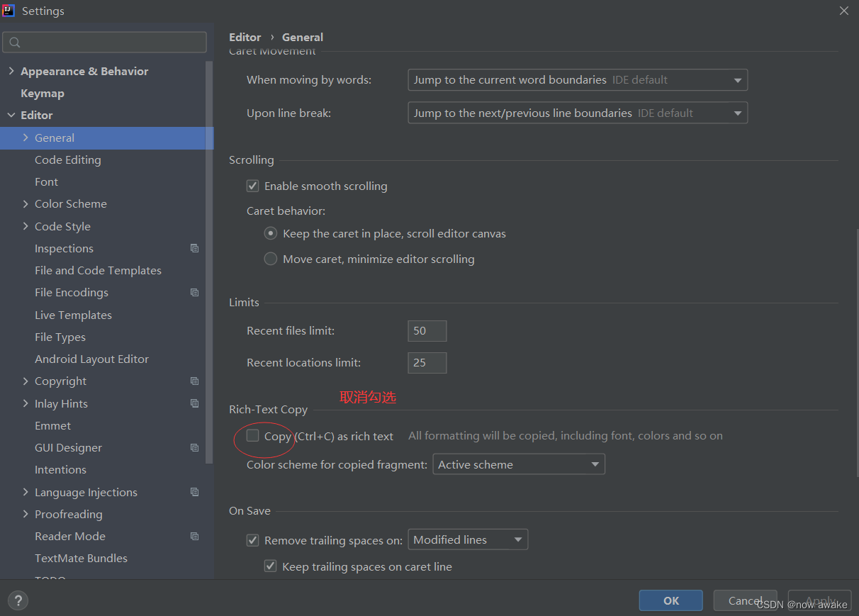Expand the Color Scheme node
The height and width of the screenshot is (616, 859).
[x=26, y=203]
